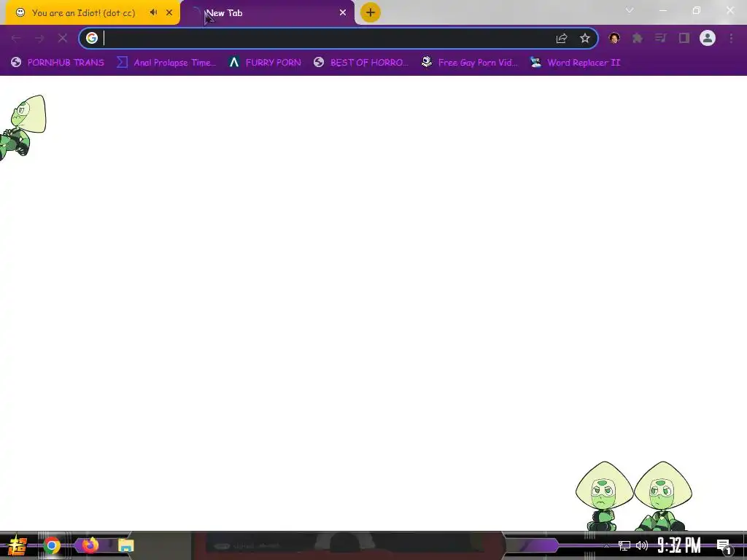Open the Chrome profile button
747x560 pixels.
coord(708,38)
